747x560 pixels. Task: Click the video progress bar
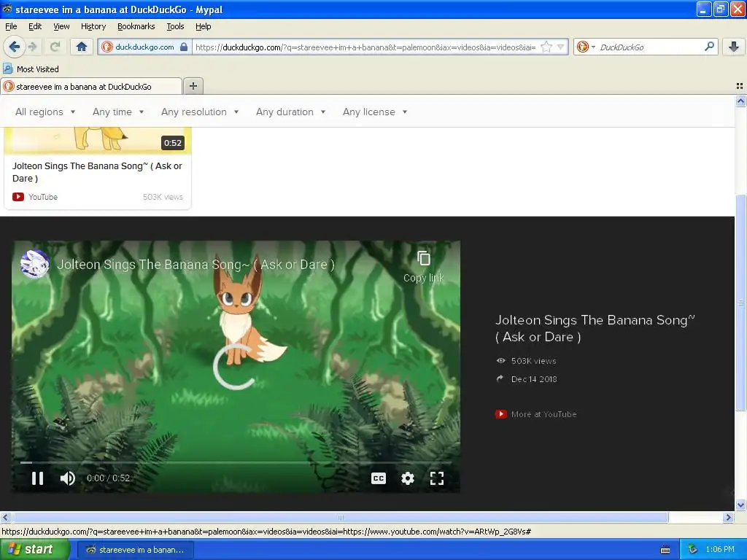(x=236, y=462)
